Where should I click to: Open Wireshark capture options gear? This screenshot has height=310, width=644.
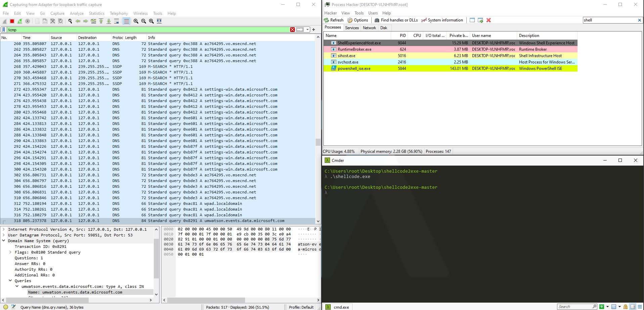click(x=28, y=21)
